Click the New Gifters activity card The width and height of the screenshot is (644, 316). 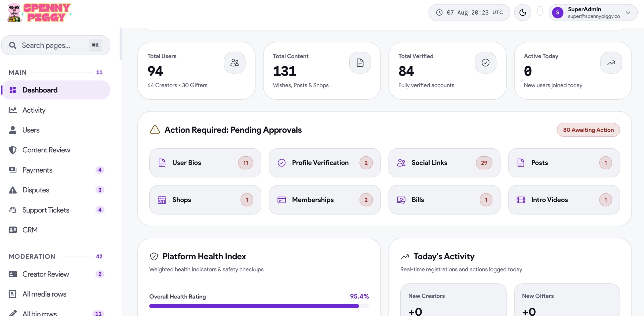click(567, 300)
